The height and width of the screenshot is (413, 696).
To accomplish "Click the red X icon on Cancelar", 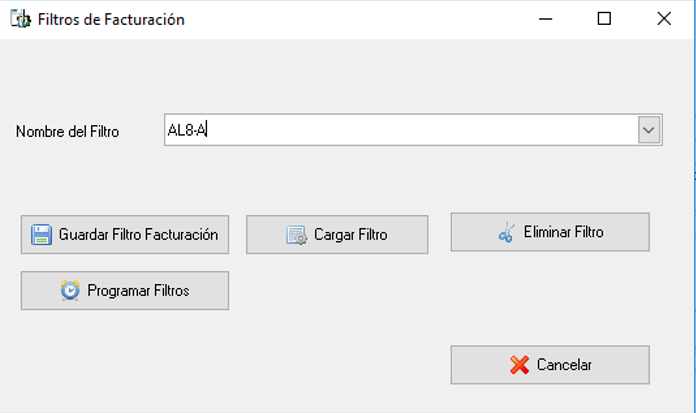I will tap(519, 365).
